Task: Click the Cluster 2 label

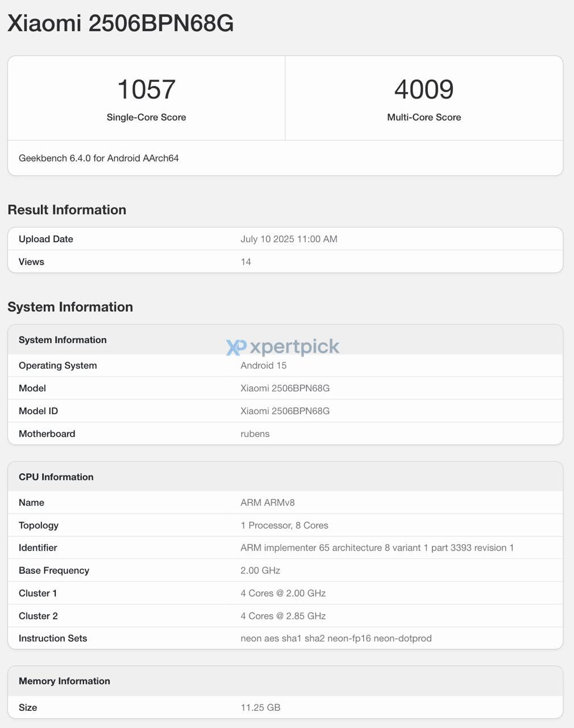Action: pyautogui.click(x=38, y=616)
